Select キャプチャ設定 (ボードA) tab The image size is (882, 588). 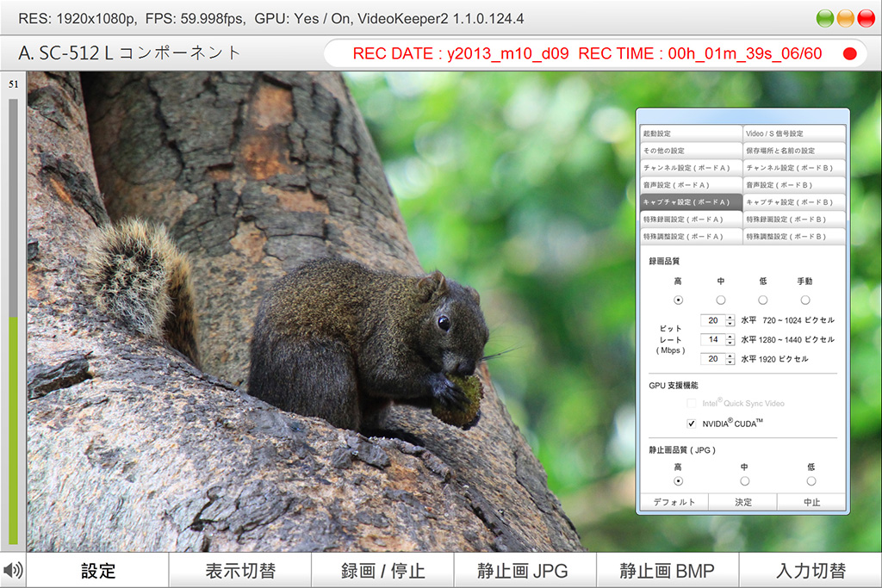692,202
